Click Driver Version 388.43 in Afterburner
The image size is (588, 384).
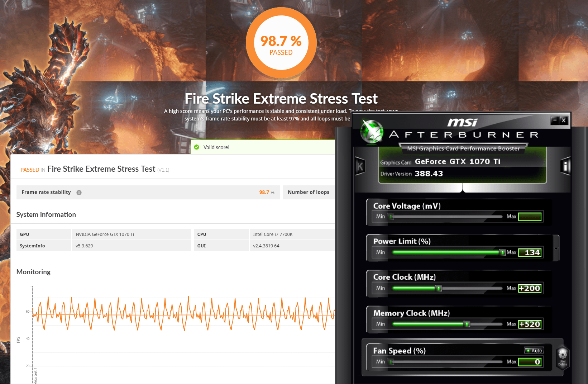point(412,174)
